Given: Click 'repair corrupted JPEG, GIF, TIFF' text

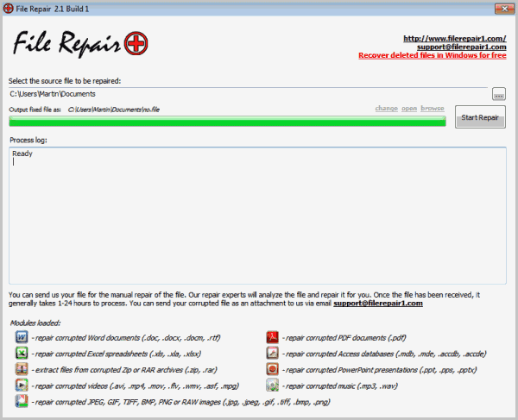Looking at the screenshot, I should pyautogui.click(x=181, y=402).
